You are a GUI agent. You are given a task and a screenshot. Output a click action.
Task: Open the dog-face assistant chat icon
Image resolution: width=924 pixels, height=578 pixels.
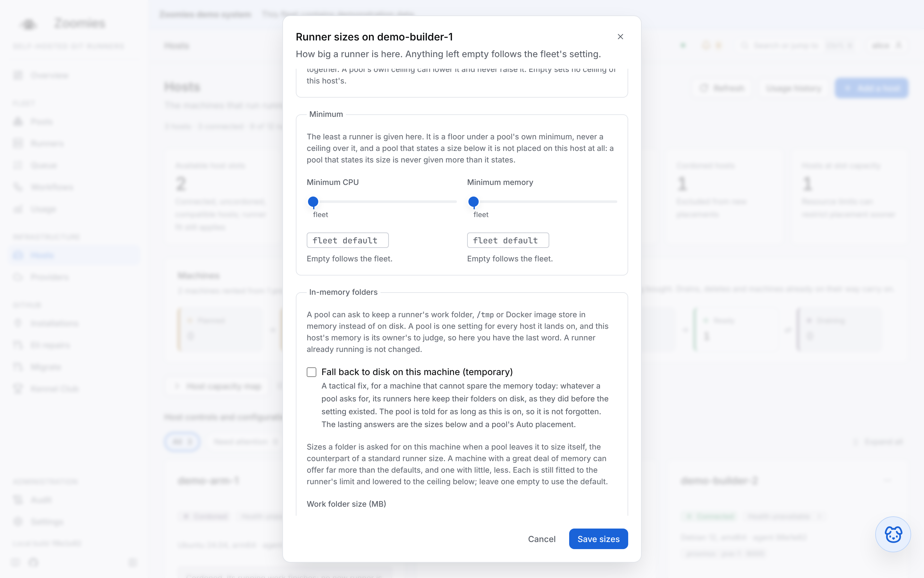tap(893, 534)
